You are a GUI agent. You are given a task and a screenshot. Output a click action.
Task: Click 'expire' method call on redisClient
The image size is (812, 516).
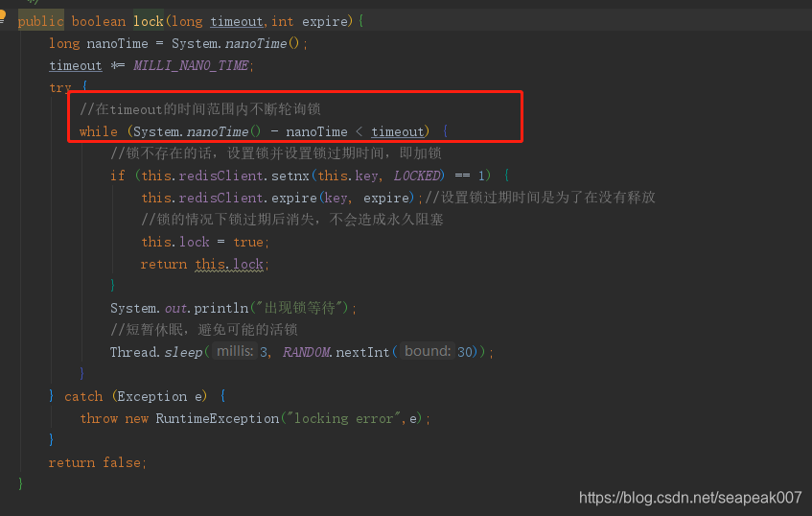tap(294, 198)
